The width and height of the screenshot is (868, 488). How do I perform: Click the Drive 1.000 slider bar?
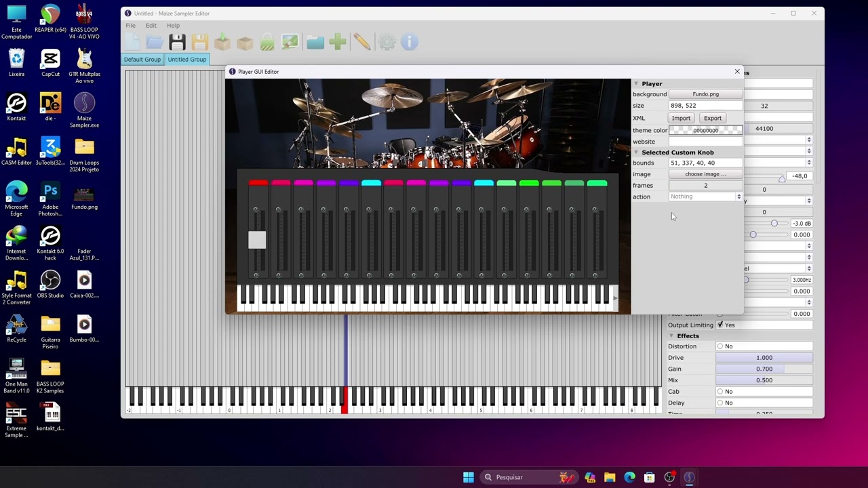(764, 358)
